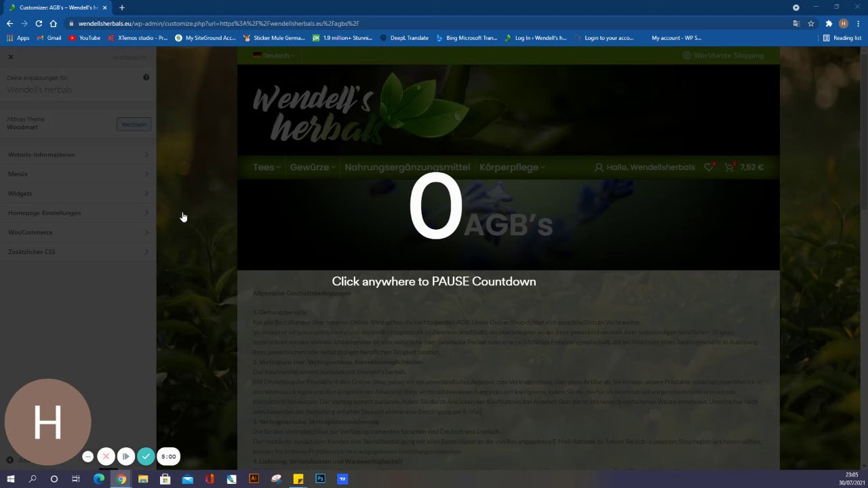Open the Log In ‹ Wendell's h... bookmark

click(536, 38)
